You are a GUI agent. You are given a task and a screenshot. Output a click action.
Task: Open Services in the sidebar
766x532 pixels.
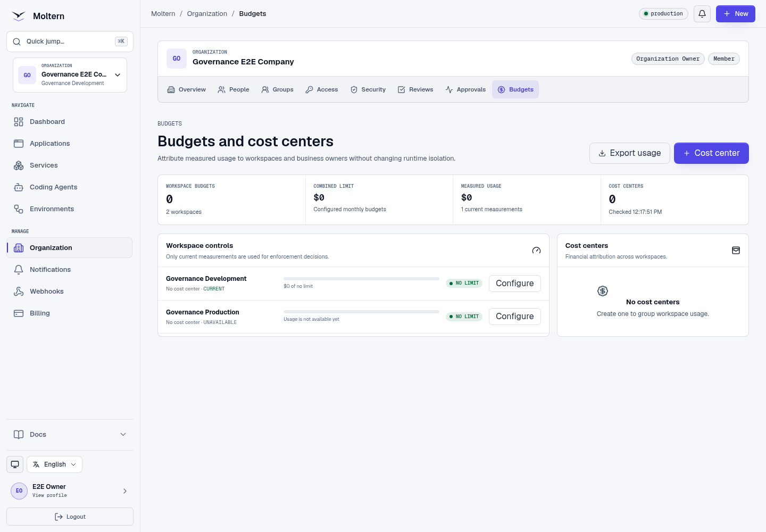pyautogui.click(x=70, y=165)
